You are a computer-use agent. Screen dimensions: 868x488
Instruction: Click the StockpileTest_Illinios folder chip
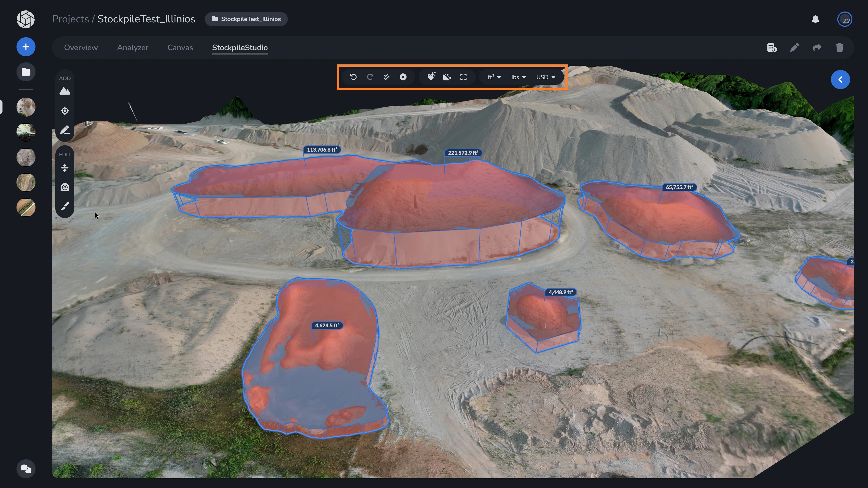(246, 19)
